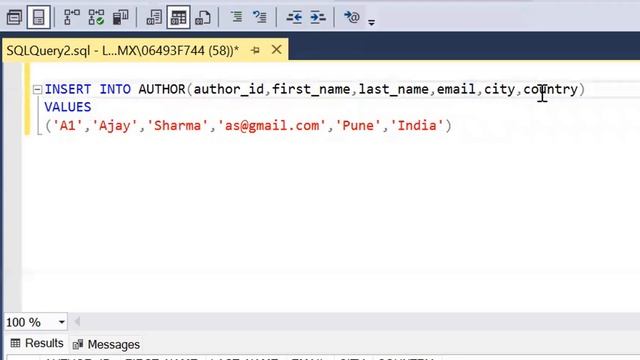Viewport: 640px width, 360px height.
Task: Open the 100 % zoom dropdown
Action: tap(62, 322)
